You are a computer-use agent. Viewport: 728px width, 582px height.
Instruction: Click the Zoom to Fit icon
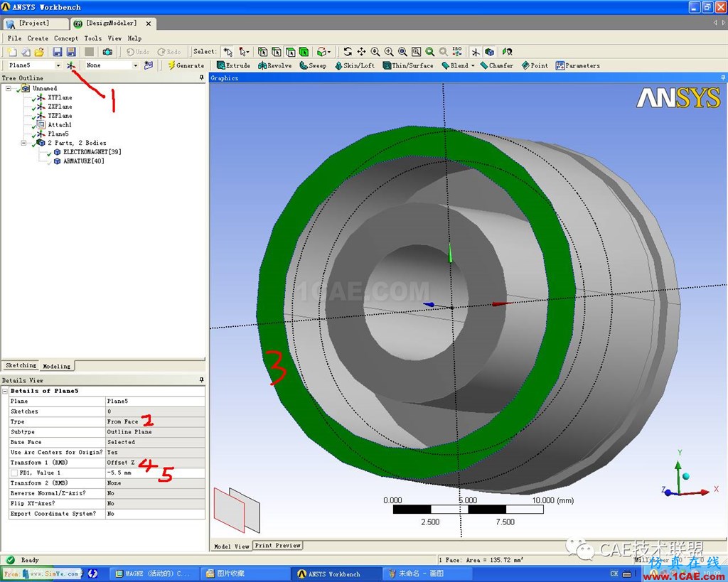click(402, 52)
